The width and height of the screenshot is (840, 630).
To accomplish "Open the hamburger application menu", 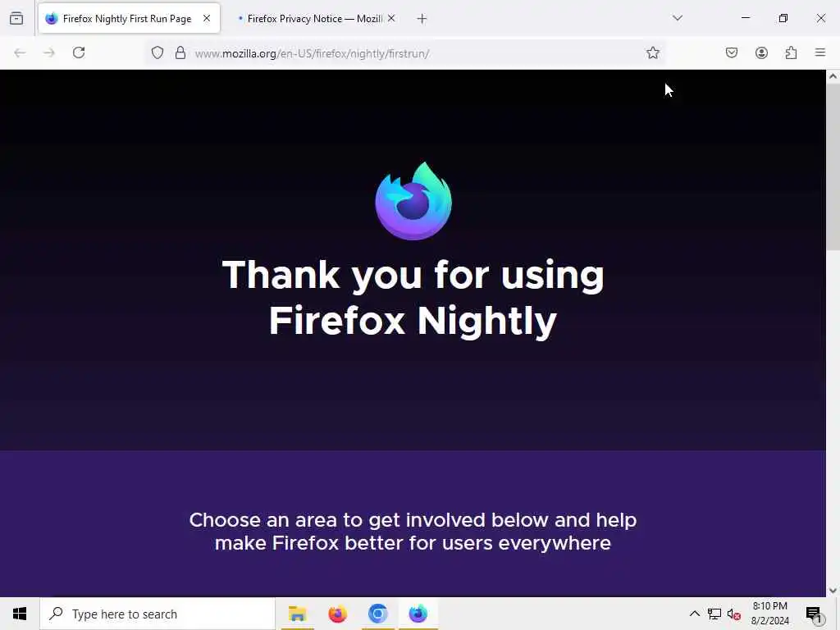I will click(820, 52).
